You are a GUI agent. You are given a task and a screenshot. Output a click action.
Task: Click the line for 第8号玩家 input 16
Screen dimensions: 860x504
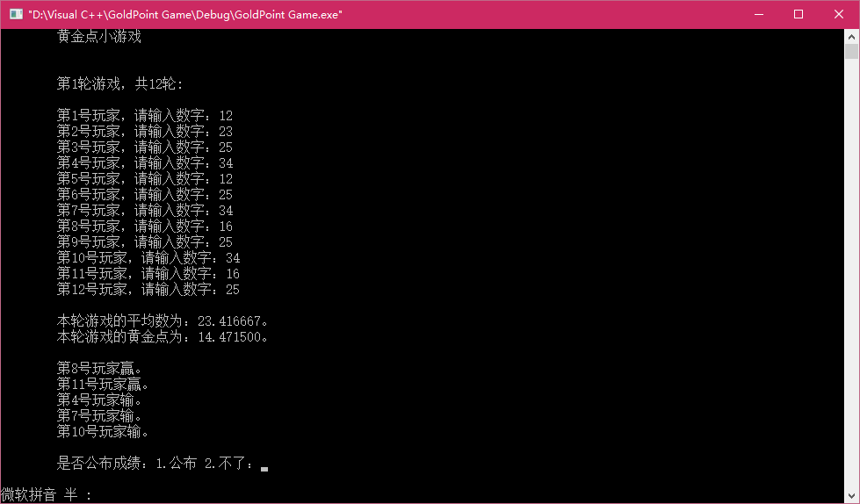click(145, 227)
